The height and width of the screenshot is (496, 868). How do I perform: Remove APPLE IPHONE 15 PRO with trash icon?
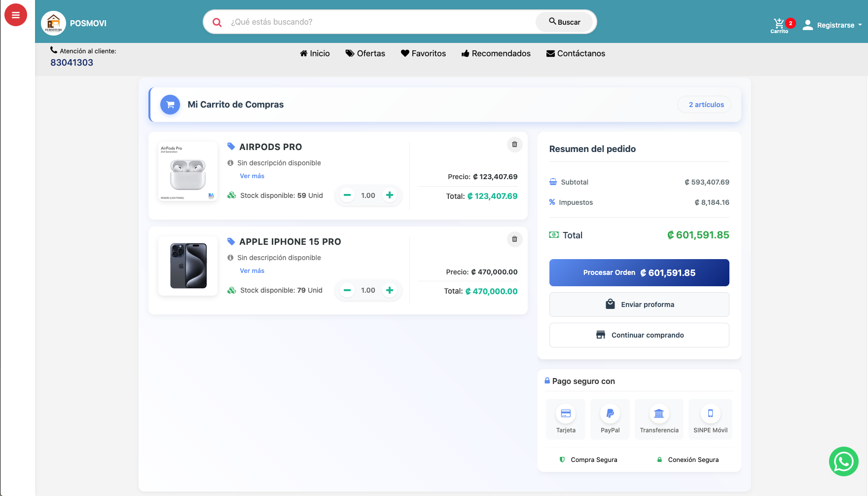pos(514,239)
